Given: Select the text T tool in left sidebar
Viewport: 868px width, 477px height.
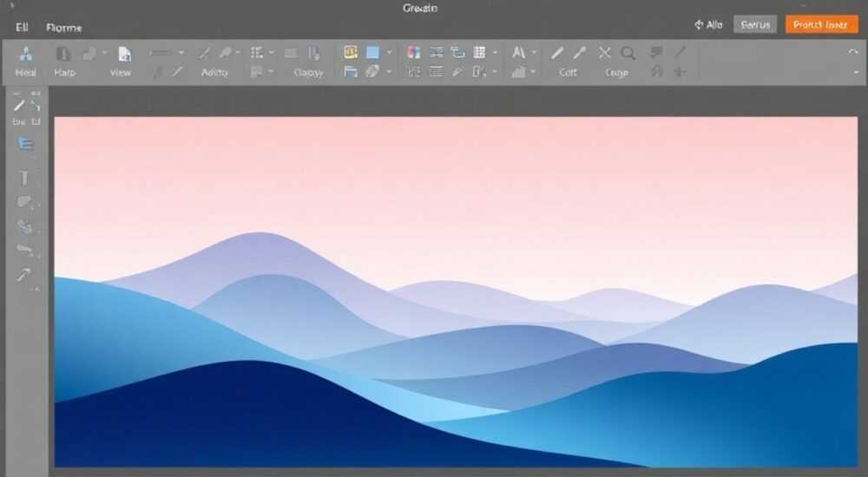Looking at the screenshot, I should click(23, 178).
